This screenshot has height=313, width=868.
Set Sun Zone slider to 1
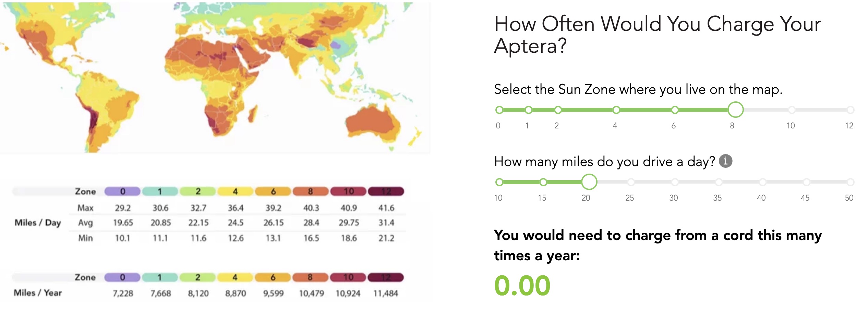(529, 110)
